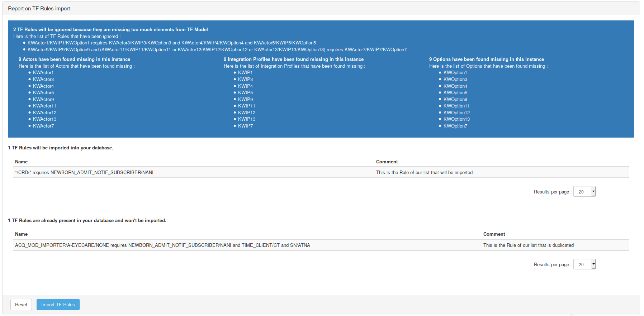Click the Reset button
This screenshot has width=644, height=316.
pyautogui.click(x=21, y=305)
